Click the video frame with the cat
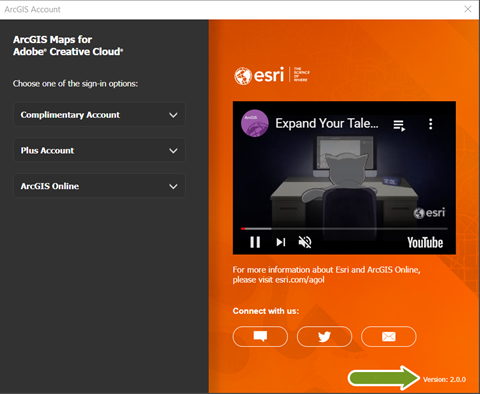 [x=344, y=178]
